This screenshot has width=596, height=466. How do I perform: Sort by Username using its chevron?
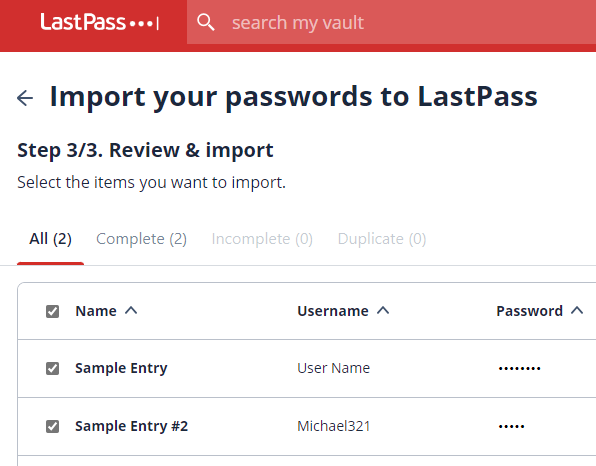point(383,311)
